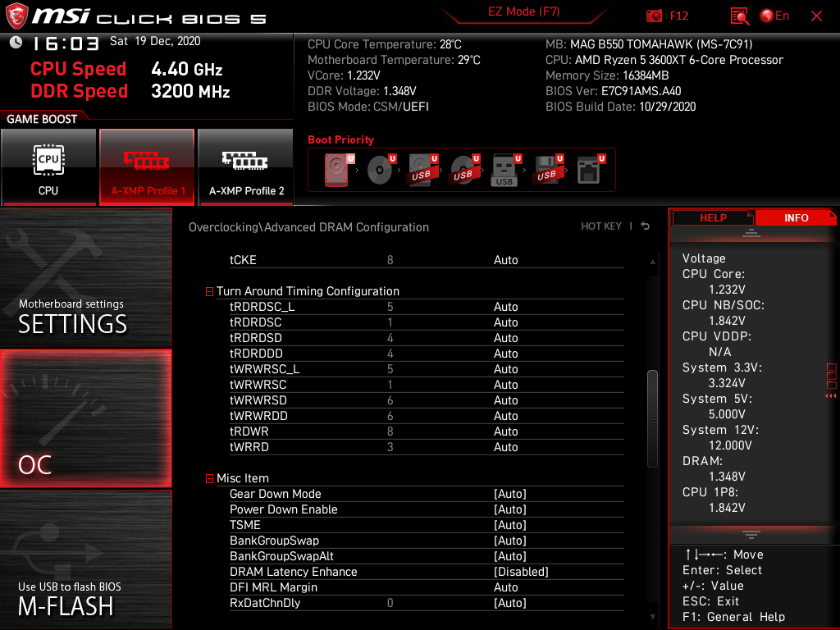Close the BIOS with the X icon
This screenshot has height=630, width=840.
[x=816, y=16]
